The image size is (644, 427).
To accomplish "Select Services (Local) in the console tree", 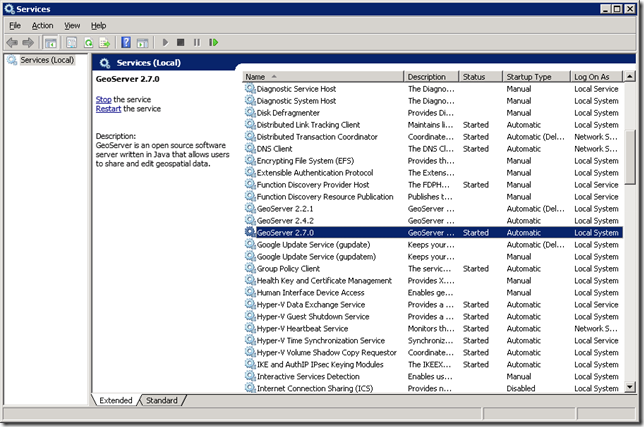I will [47, 60].
